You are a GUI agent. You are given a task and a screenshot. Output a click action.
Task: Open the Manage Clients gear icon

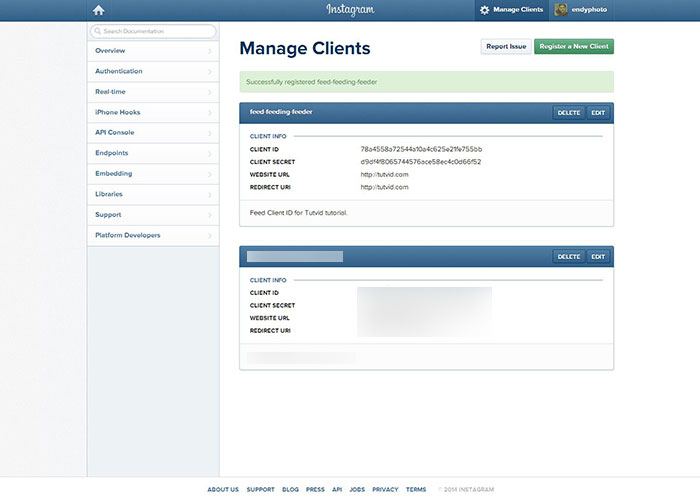coord(484,10)
